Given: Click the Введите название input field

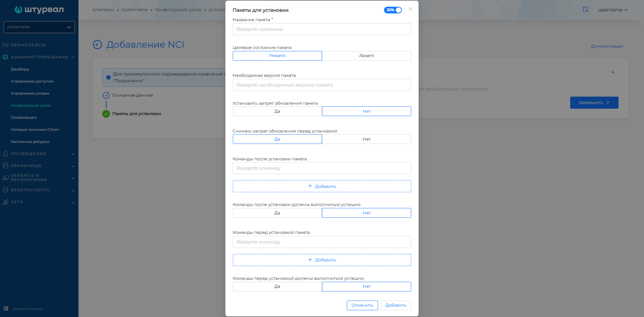Looking at the screenshot, I should (x=322, y=29).
